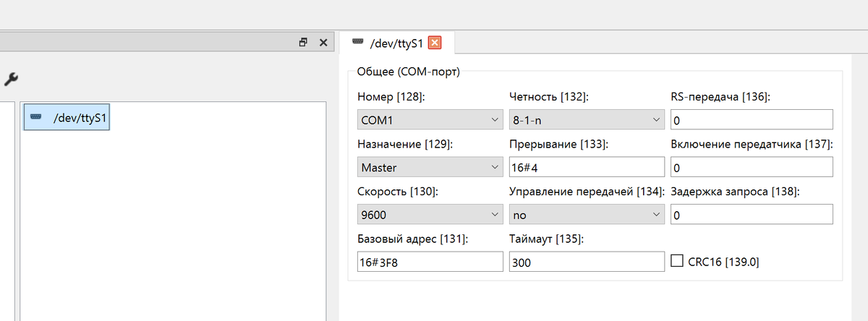Open the Номер [128] COM1 dropdown
Viewport: 868px width, 321px height.
coord(430,119)
